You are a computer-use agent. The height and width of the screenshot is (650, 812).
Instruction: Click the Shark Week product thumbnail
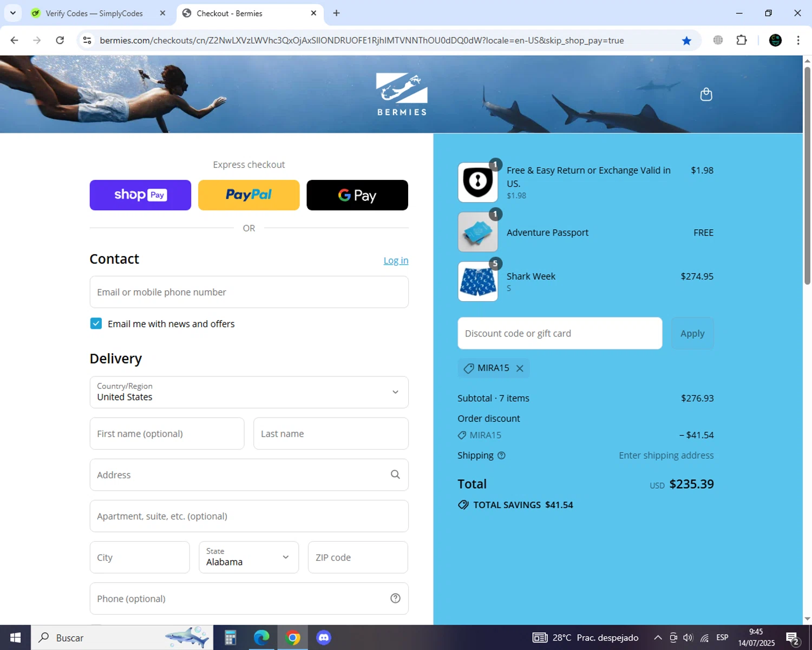pyautogui.click(x=478, y=282)
